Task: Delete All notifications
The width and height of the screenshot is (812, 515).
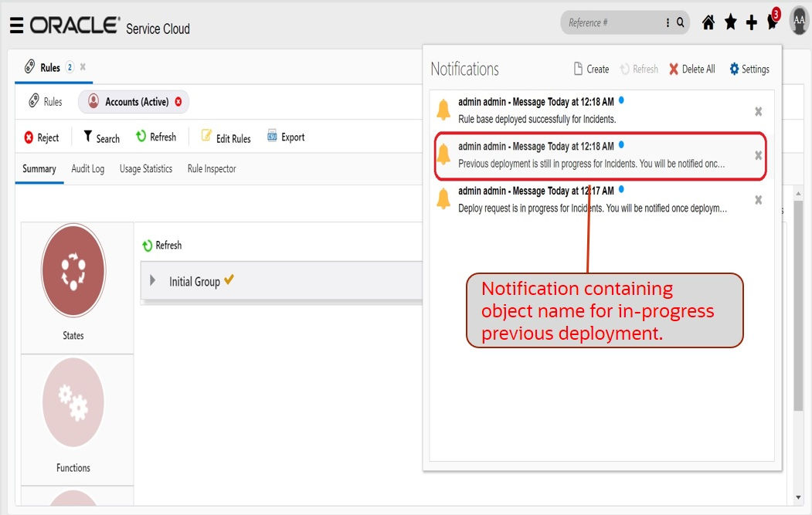Action: [692, 69]
